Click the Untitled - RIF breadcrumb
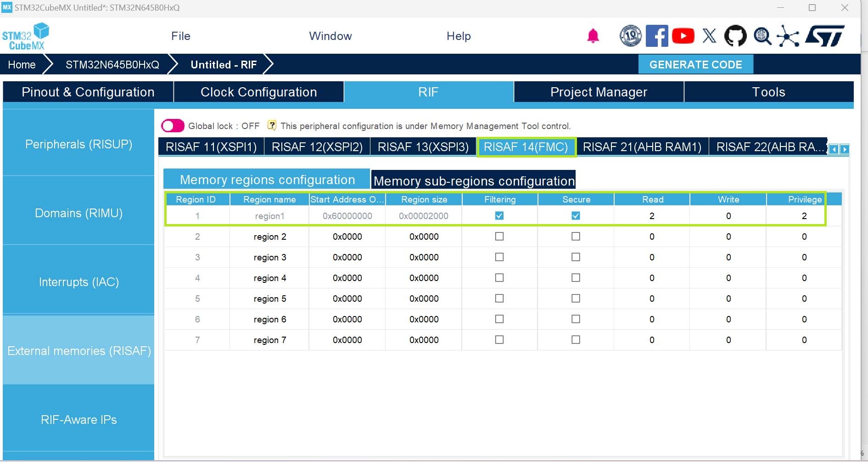 pos(224,65)
